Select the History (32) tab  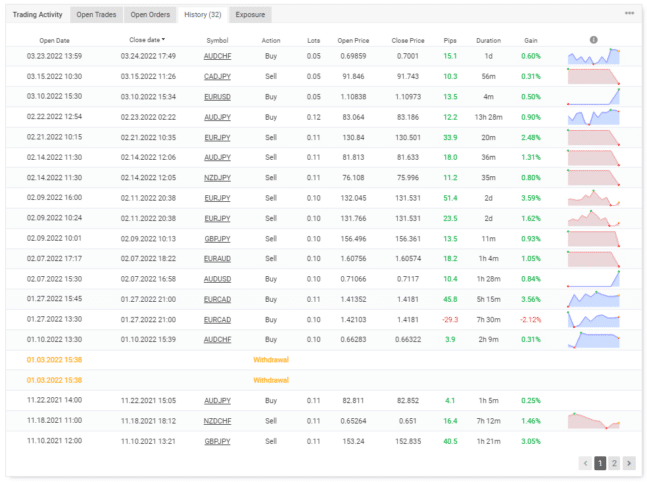[202, 15]
